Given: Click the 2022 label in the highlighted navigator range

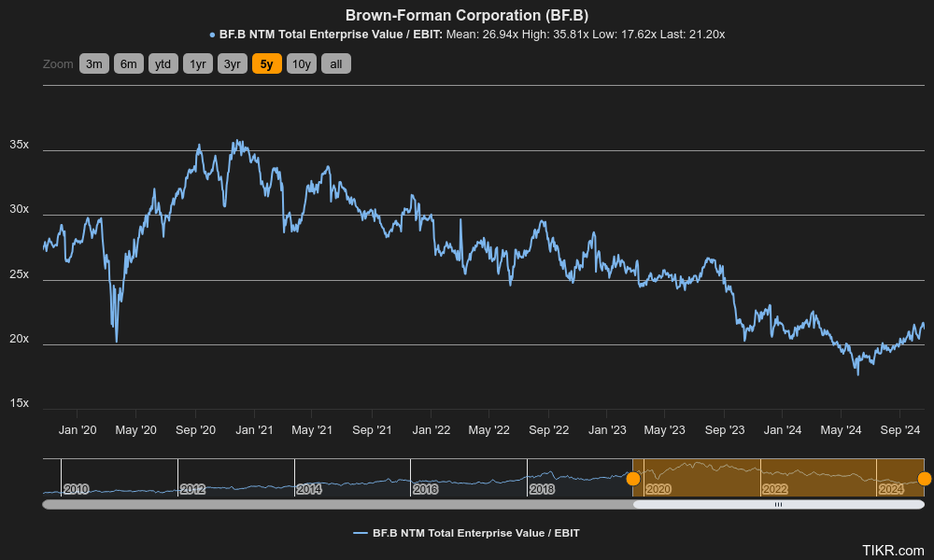Looking at the screenshot, I should click(774, 489).
